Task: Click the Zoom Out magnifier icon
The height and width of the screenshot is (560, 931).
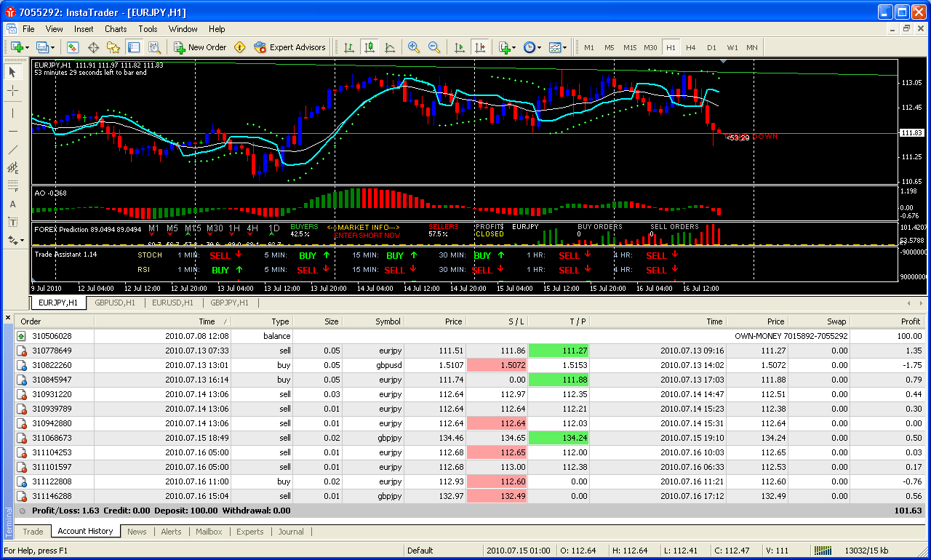Action: point(434,47)
